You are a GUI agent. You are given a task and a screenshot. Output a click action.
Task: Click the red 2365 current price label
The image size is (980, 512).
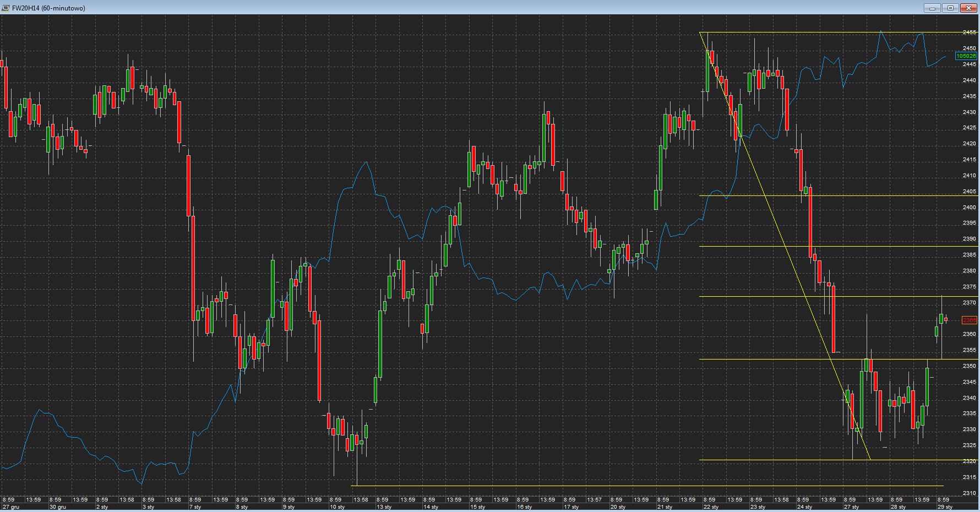point(968,320)
